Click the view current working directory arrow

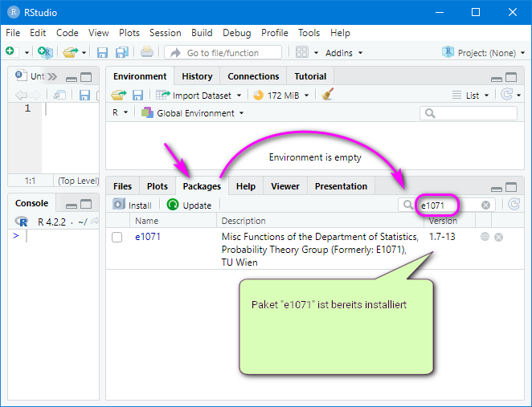95,221
